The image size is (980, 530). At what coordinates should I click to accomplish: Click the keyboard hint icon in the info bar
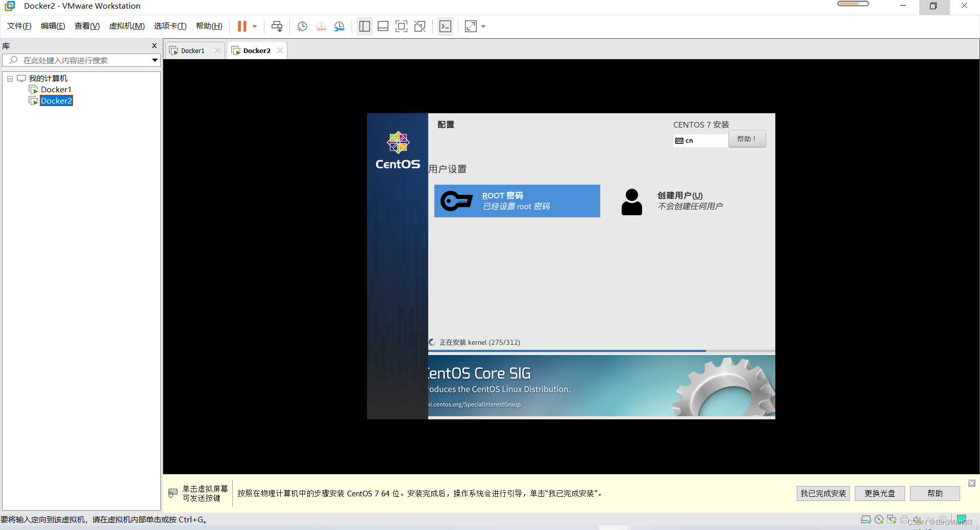pyautogui.click(x=173, y=493)
